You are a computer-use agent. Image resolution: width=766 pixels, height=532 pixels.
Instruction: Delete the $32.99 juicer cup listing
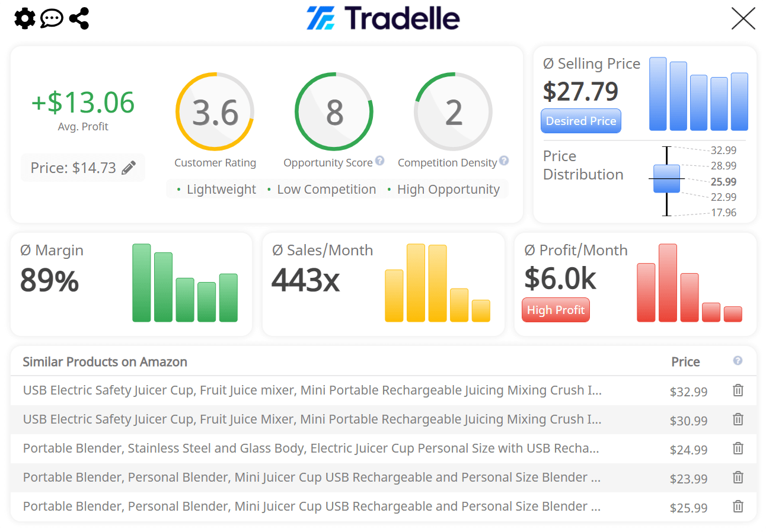click(738, 390)
